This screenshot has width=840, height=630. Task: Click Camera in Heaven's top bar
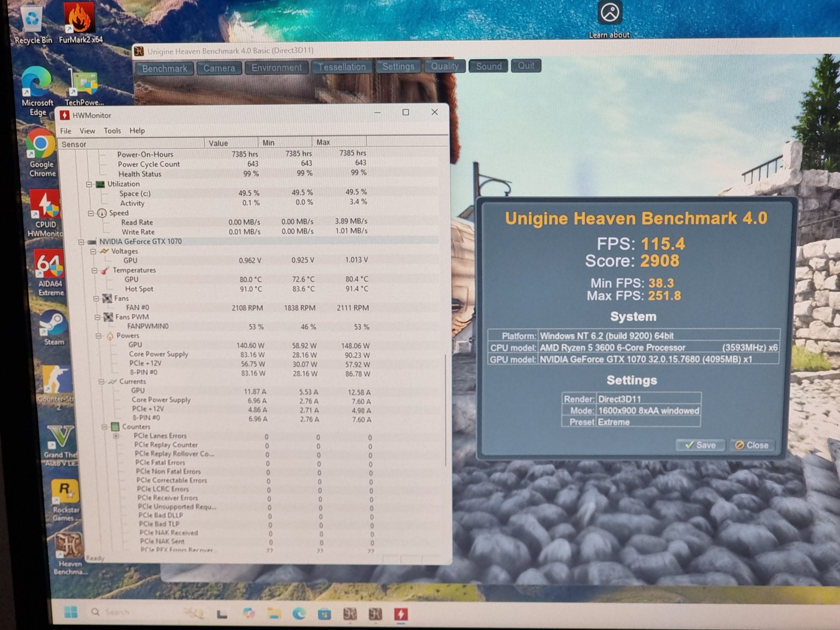219,68
